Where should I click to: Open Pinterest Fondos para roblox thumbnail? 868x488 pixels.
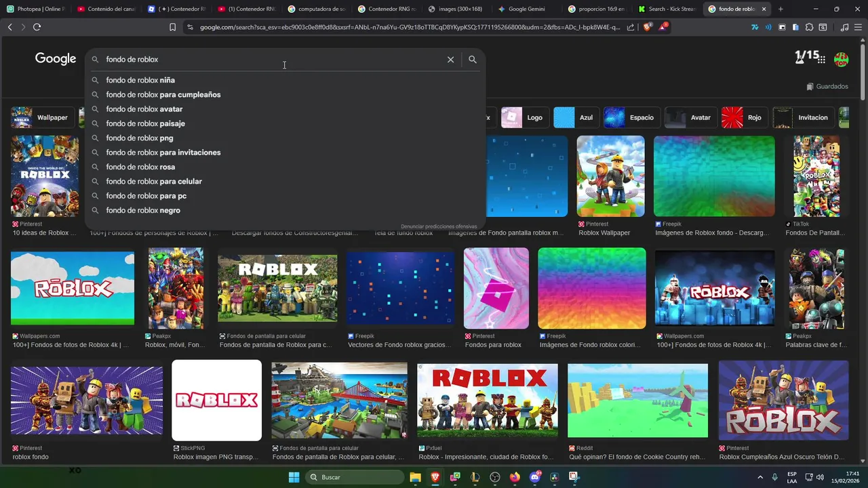(x=496, y=288)
